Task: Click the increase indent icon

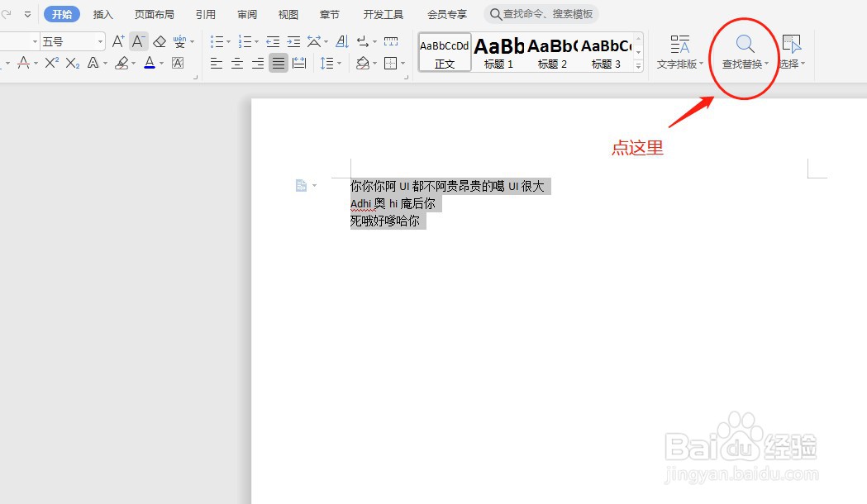Action: point(293,41)
